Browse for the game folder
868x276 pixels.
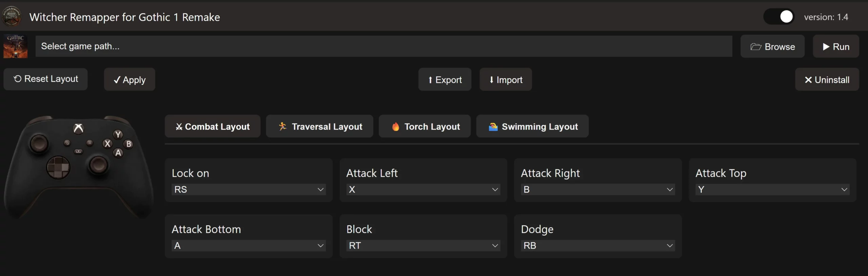pyautogui.click(x=772, y=46)
